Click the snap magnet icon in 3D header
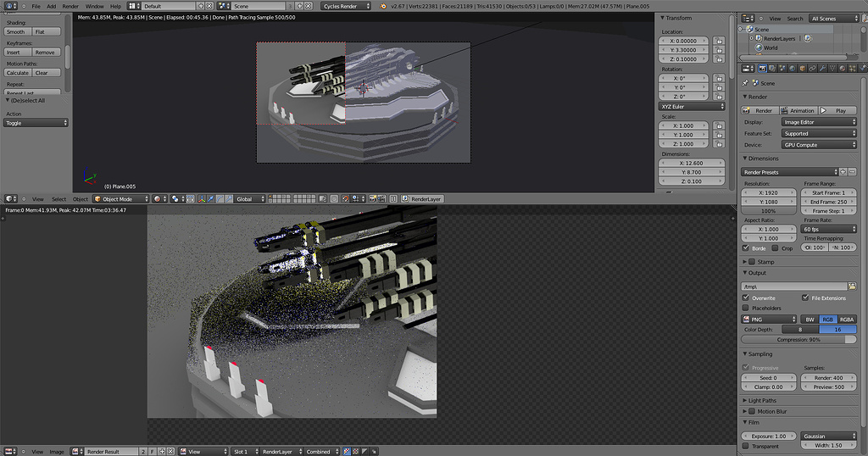 pos(345,198)
